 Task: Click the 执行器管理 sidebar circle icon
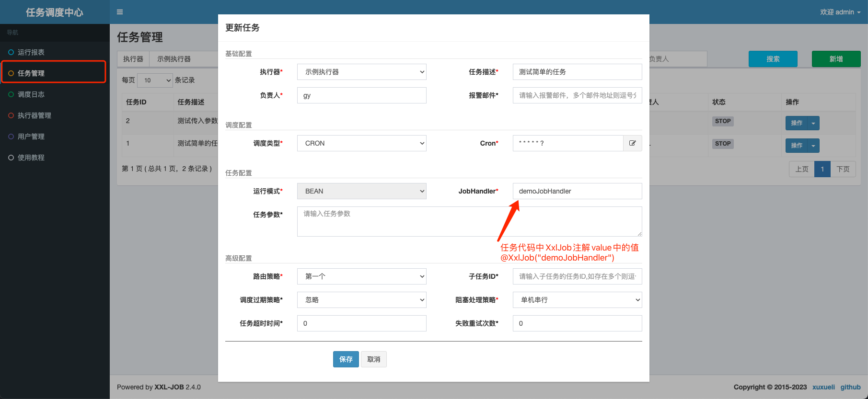(11, 115)
